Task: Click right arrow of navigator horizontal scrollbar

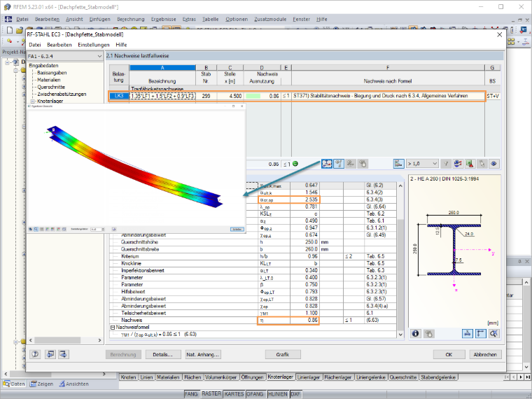Action: [99, 340]
